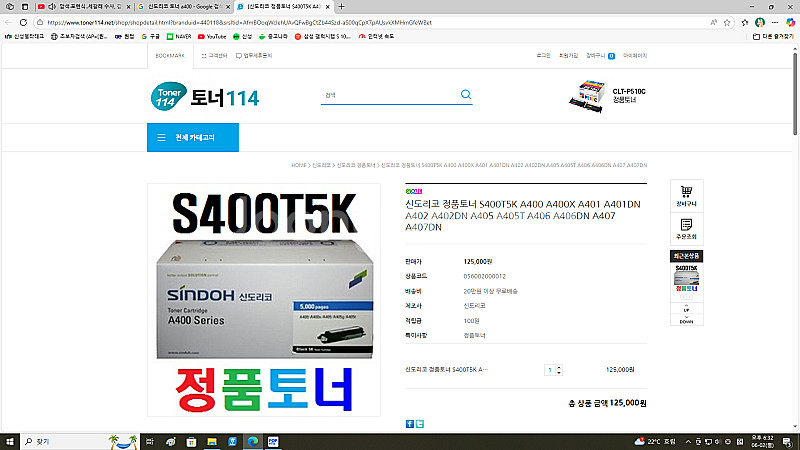Screen dimensions: 800x450
Task: Expand the full category menu
Action: coord(193,137)
